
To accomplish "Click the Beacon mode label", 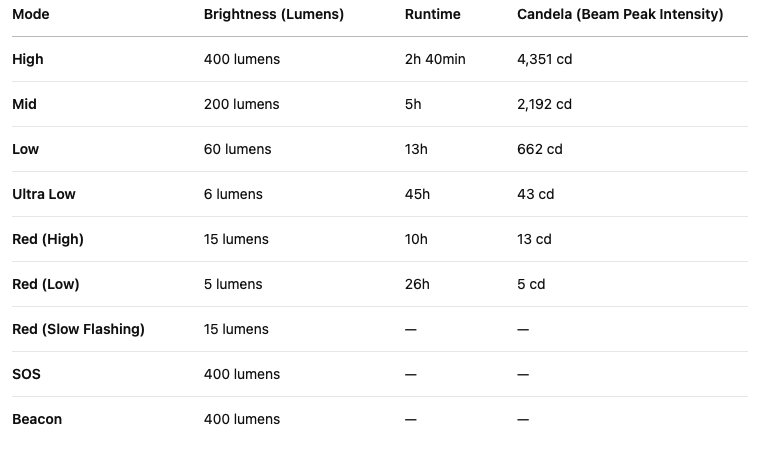I will 37,419.
